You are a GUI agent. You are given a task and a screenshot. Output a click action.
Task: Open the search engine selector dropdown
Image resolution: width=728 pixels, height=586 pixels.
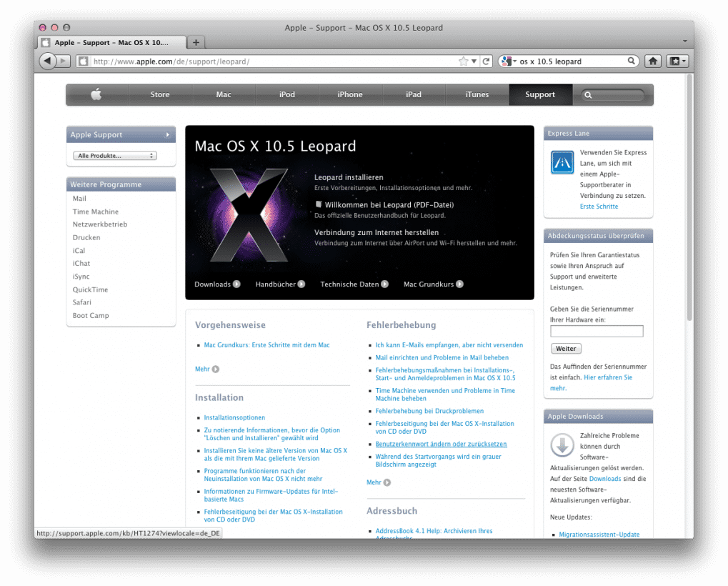coord(509,61)
